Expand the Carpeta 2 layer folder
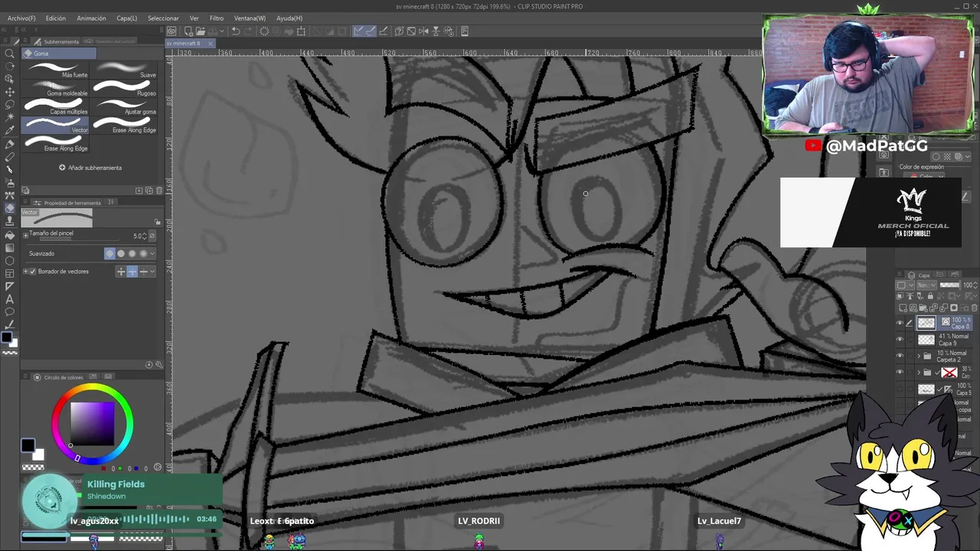Viewport: 980px width, 551px height. [919, 357]
